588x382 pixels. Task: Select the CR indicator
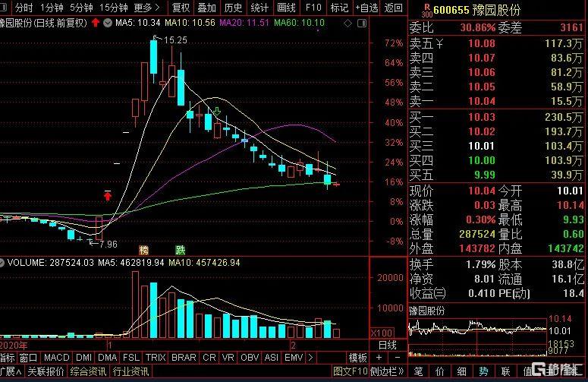(x=209, y=358)
